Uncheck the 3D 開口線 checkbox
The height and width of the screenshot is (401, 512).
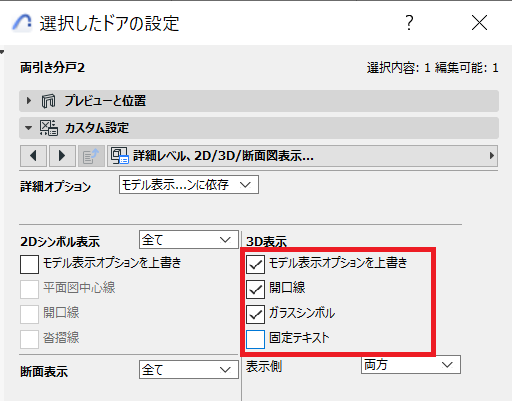pos(255,289)
